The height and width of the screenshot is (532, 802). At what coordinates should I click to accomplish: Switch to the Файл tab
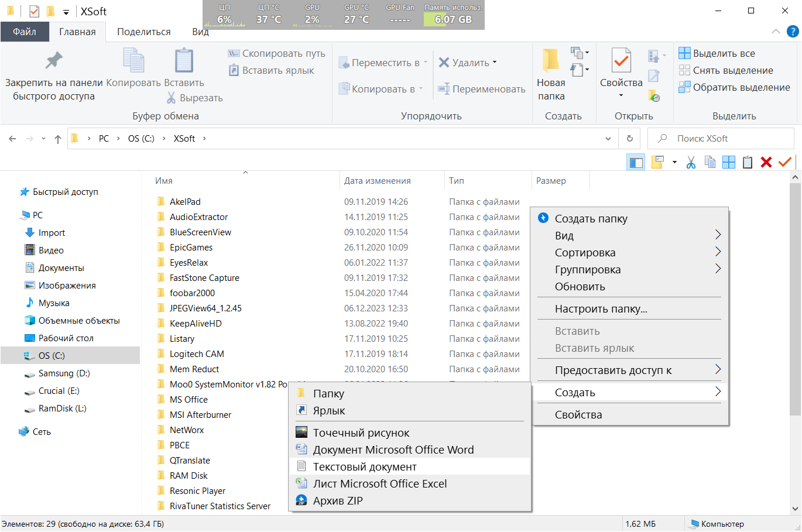click(x=25, y=32)
